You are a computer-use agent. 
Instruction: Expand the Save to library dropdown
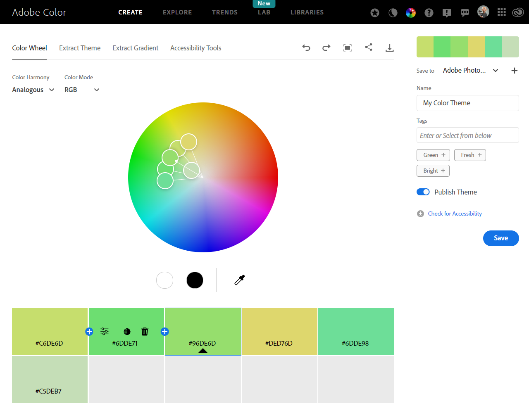coord(496,71)
